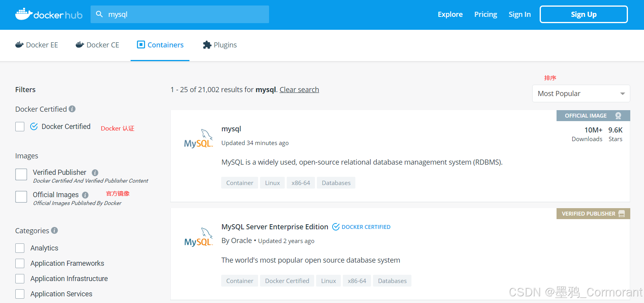The width and height of the screenshot is (644, 303).
Task: Click the MySQL logo of Server Enterprise Edition
Action: (198, 237)
